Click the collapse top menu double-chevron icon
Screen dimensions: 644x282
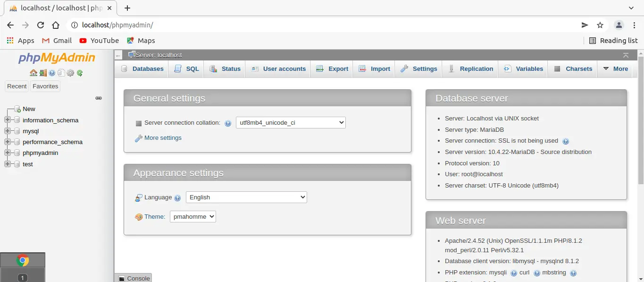[626, 55]
